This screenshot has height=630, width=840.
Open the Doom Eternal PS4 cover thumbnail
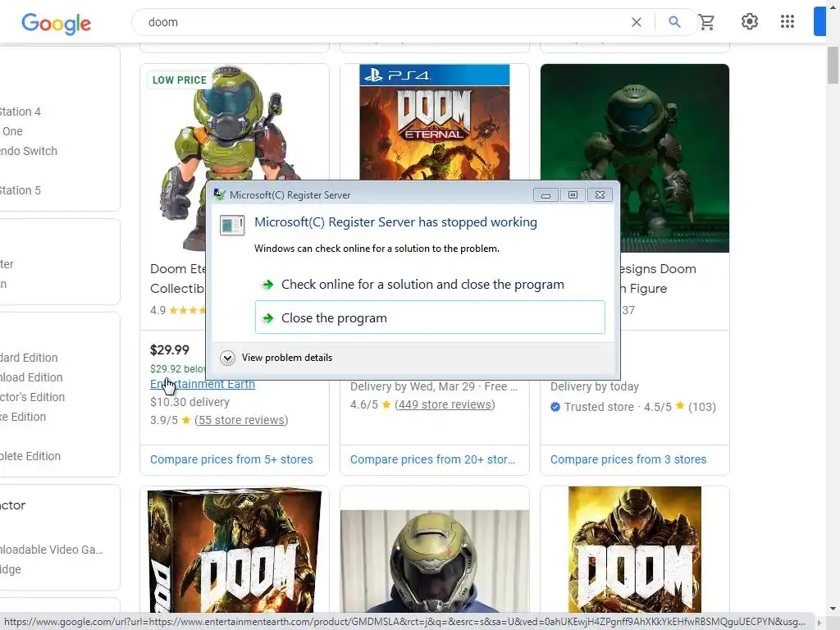click(x=435, y=122)
